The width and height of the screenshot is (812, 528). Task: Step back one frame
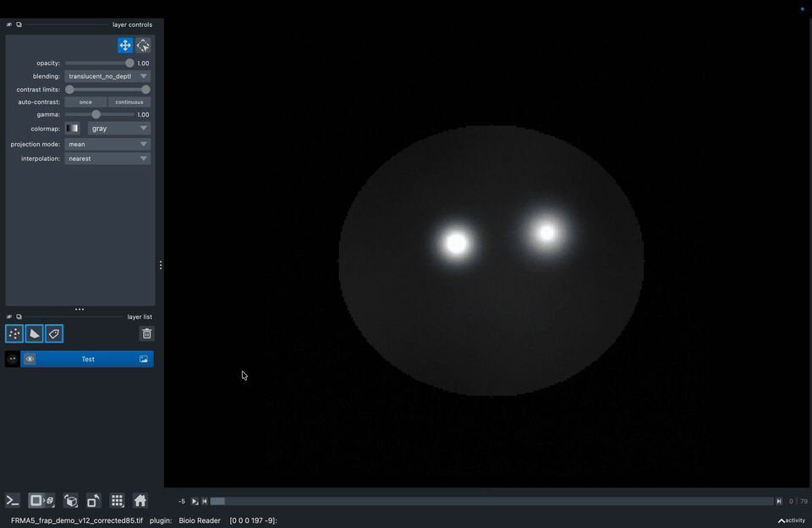[x=205, y=501]
